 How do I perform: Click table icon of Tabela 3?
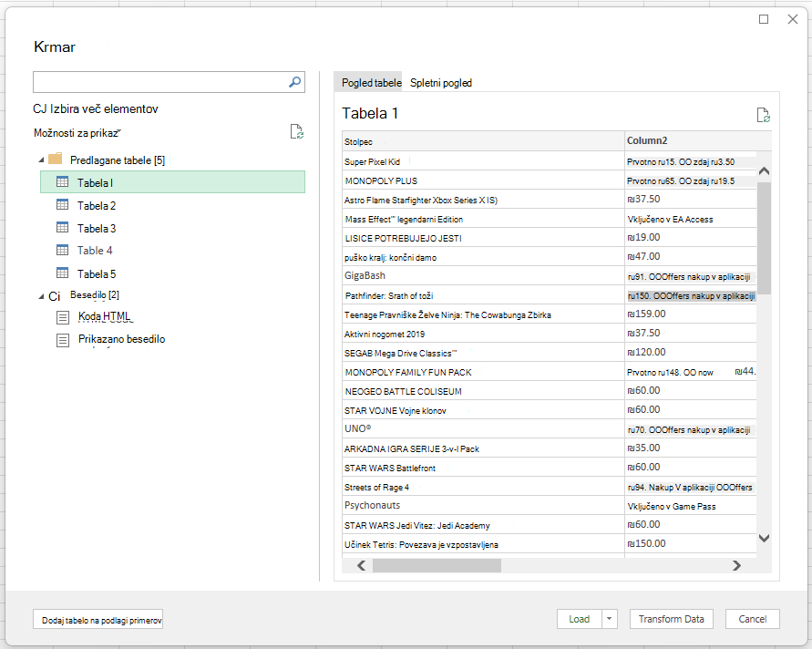coord(62,227)
